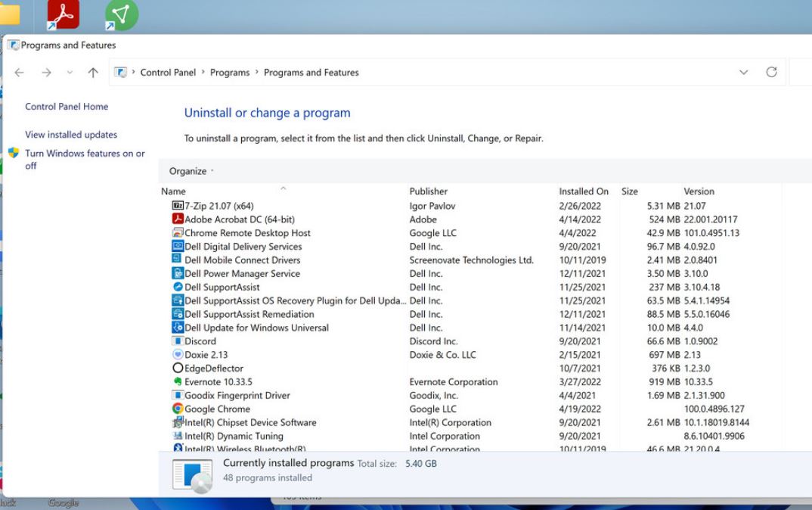Click the Google Chrome icon in list
This screenshot has height=510, width=812.
[178, 409]
